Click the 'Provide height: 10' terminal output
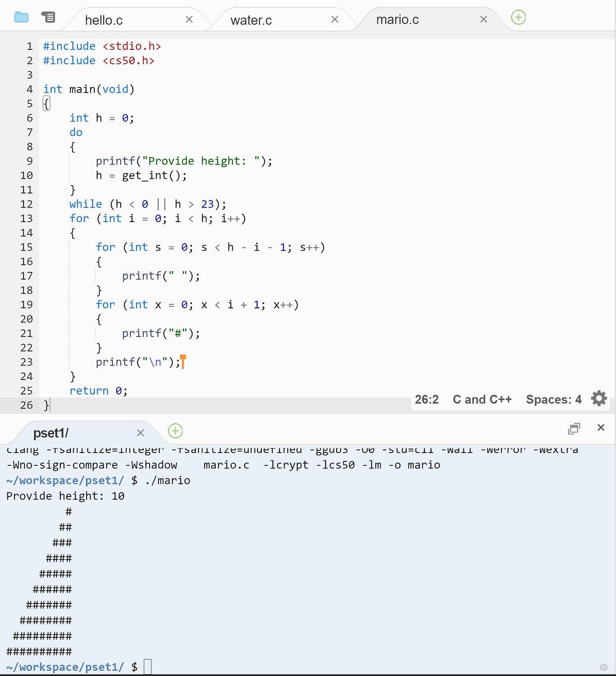This screenshot has width=616, height=676. pyautogui.click(x=65, y=496)
